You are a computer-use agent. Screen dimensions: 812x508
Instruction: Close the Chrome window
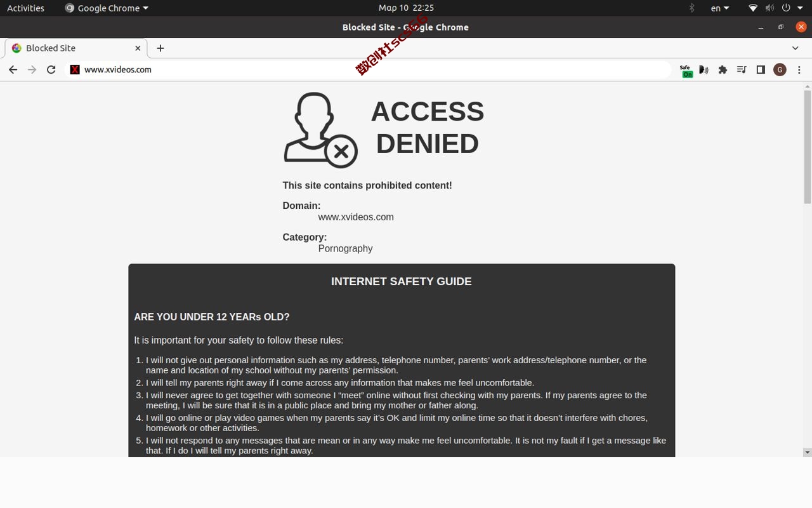coord(801,27)
